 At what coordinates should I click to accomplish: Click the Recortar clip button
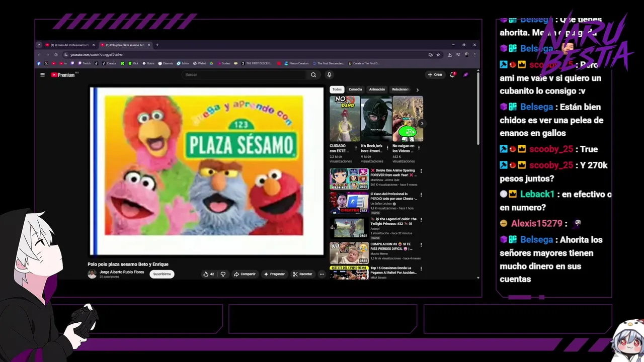(x=302, y=274)
